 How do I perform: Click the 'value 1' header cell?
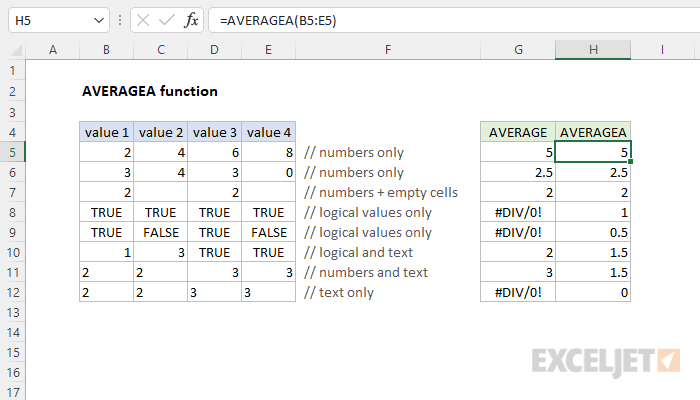pyautogui.click(x=106, y=132)
